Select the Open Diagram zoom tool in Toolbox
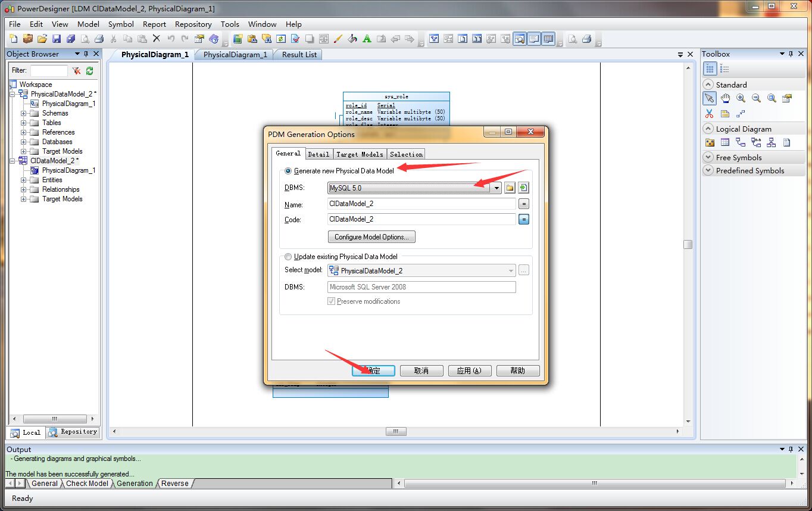Image resolution: width=812 pixels, height=511 pixels. click(x=772, y=98)
